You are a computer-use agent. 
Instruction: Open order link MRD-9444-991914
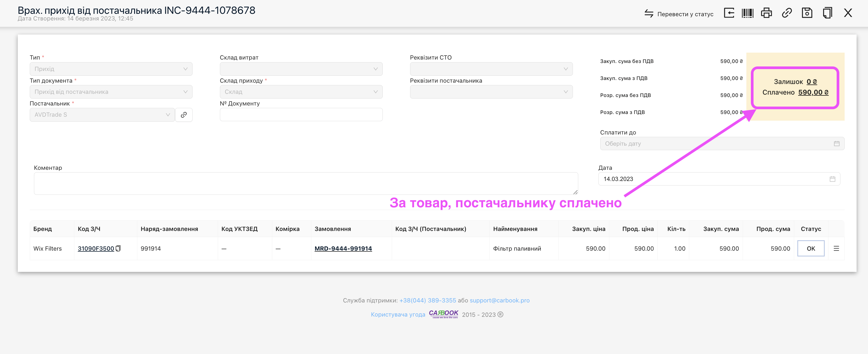point(343,248)
